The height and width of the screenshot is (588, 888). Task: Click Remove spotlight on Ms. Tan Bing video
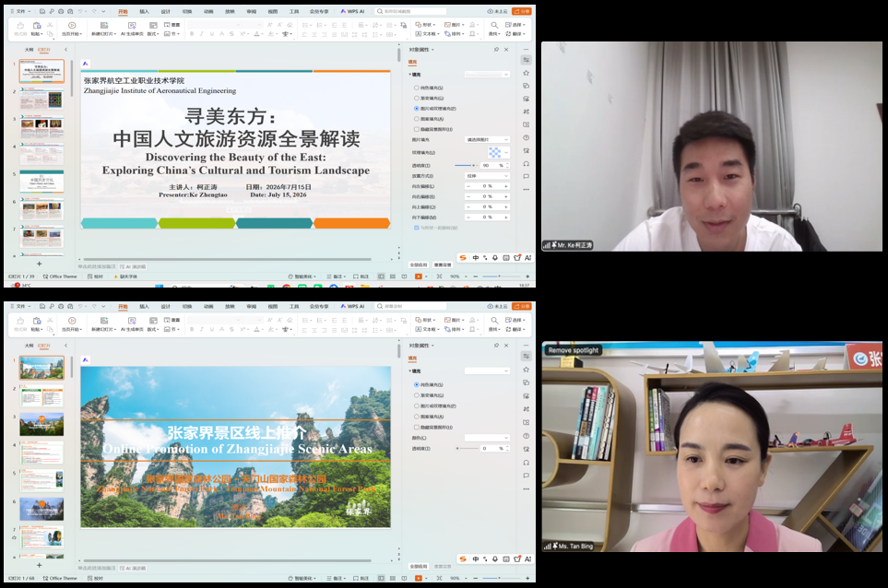(x=574, y=350)
